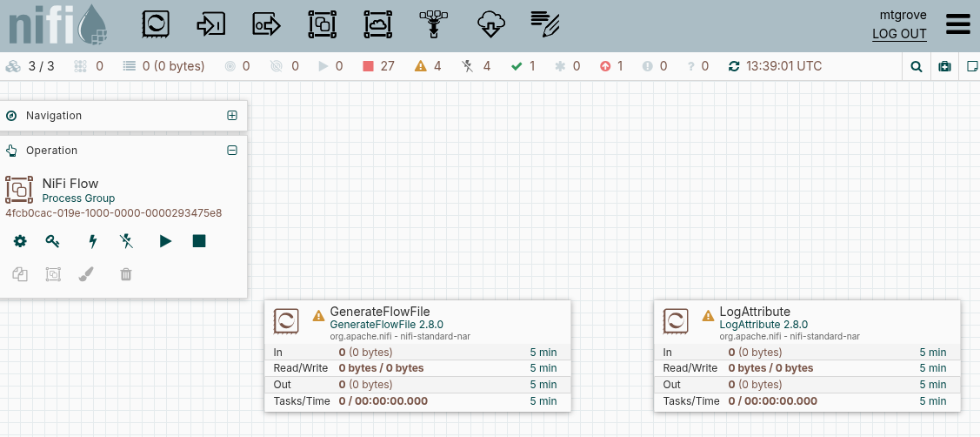
Task: Select the Funnel toolbar icon
Action: click(435, 25)
